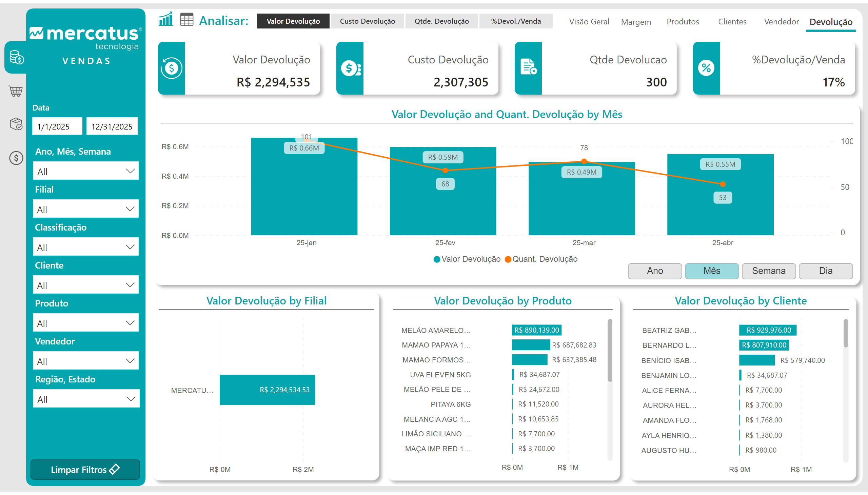This screenshot has height=495, width=868.
Task: Select Qtde. Devolução analysis option
Action: point(441,21)
